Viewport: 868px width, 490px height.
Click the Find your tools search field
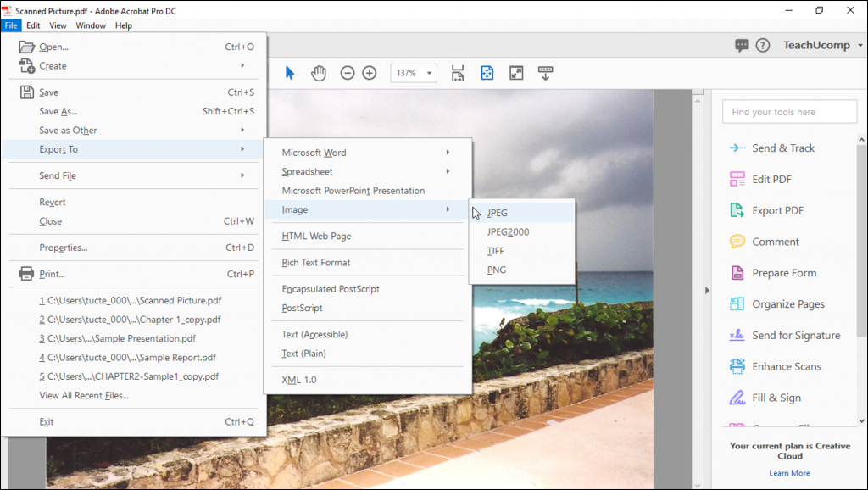789,112
